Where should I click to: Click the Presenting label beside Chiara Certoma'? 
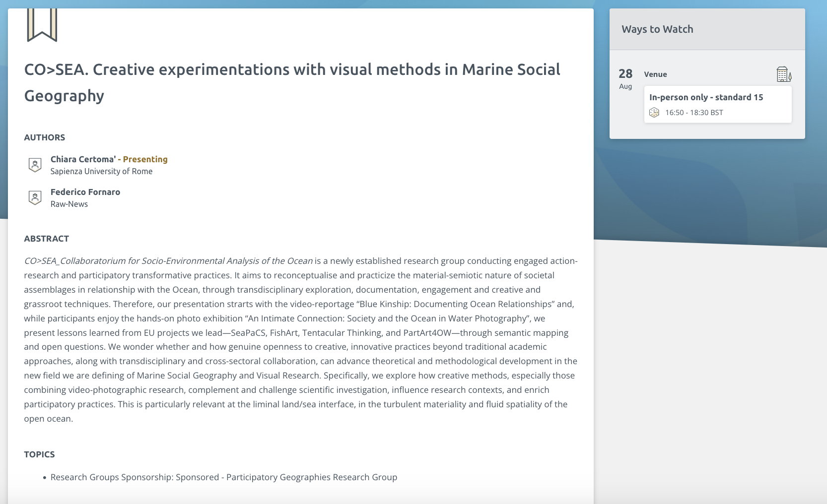tap(145, 159)
